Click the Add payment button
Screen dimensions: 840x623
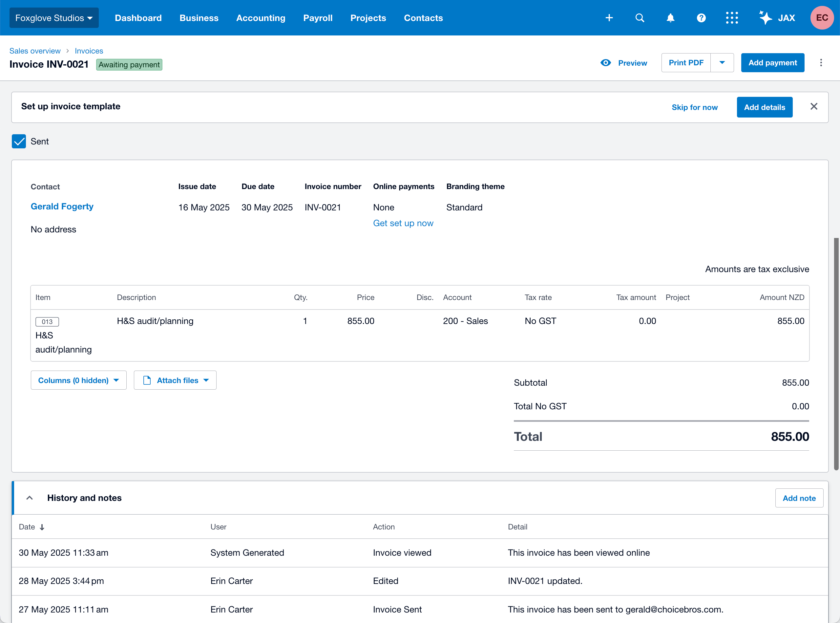tap(772, 63)
